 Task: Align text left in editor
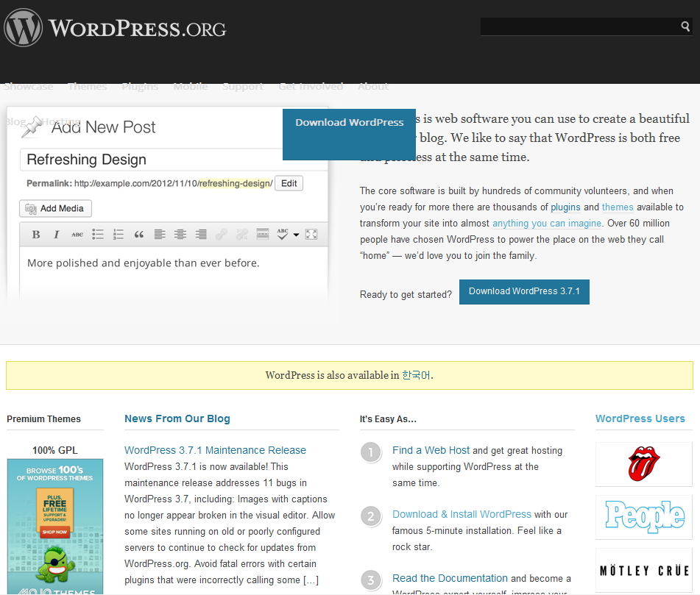click(160, 235)
